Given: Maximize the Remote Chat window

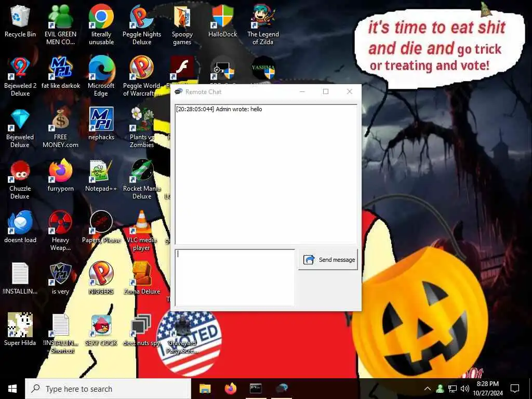Looking at the screenshot, I should (326, 91).
